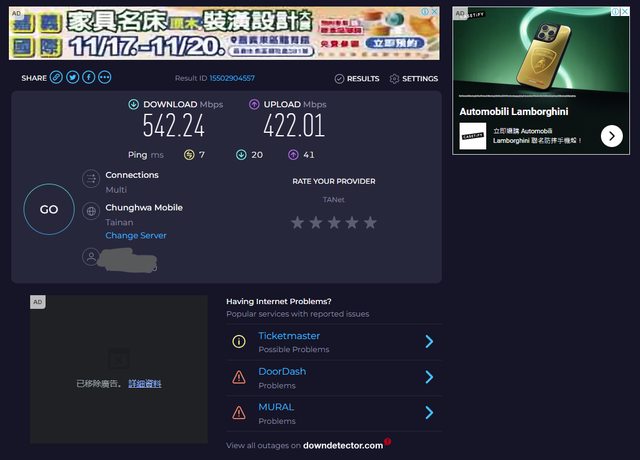640x460 pixels.
Task: Open the Settings page
Action: point(413,78)
